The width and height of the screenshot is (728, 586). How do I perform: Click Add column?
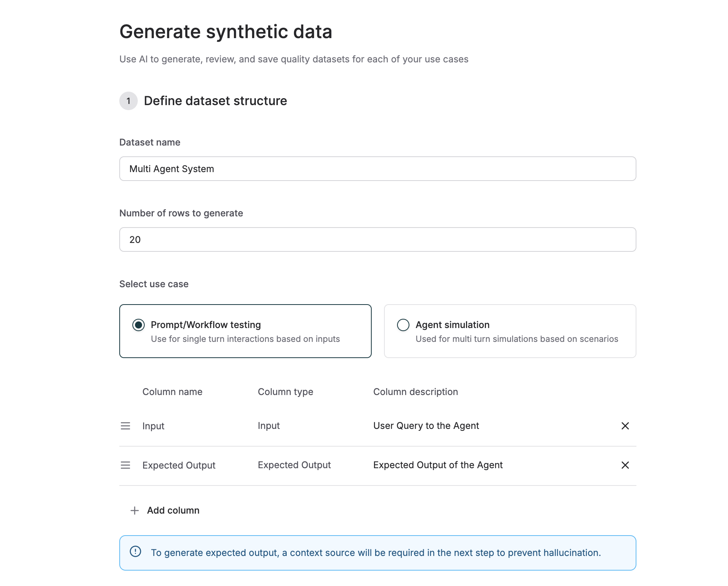(x=173, y=510)
